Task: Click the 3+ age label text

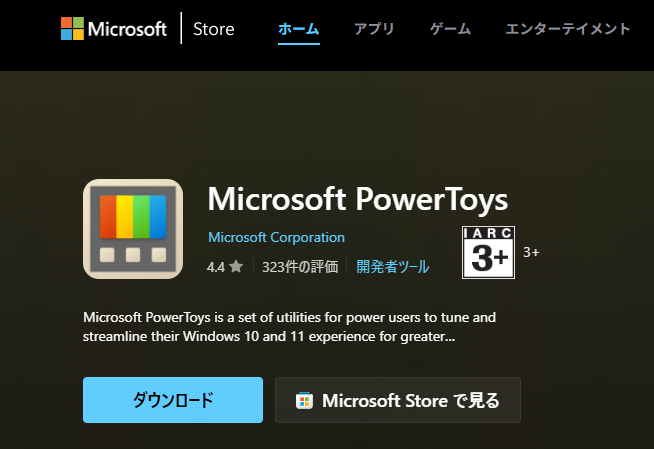Action: (x=531, y=252)
